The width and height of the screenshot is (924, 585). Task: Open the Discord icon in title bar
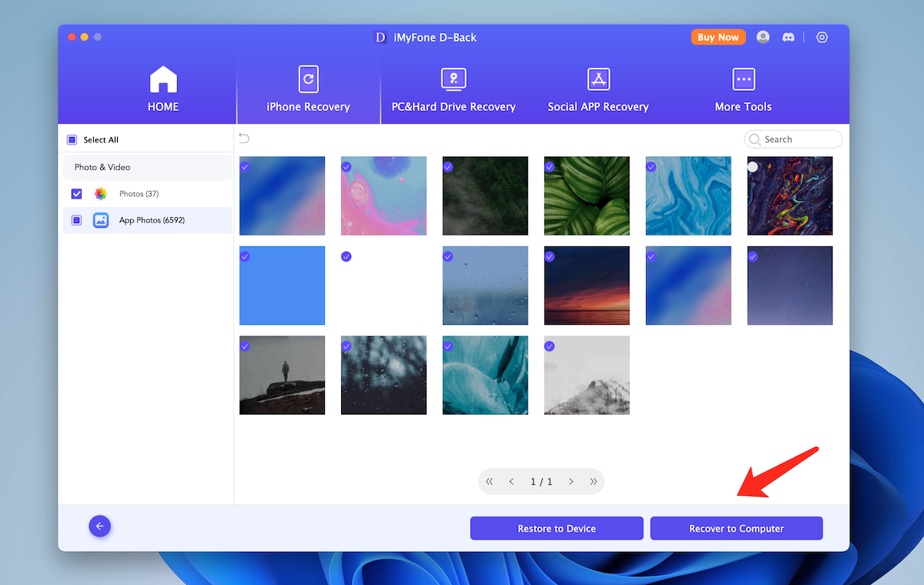click(x=788, y=37)
